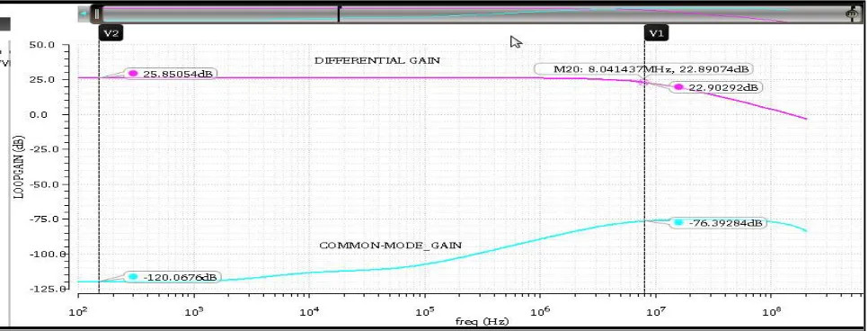868x331 pixels.
Task: Click the freq (Hz) x-axis title
Action: tap(482, 322)
